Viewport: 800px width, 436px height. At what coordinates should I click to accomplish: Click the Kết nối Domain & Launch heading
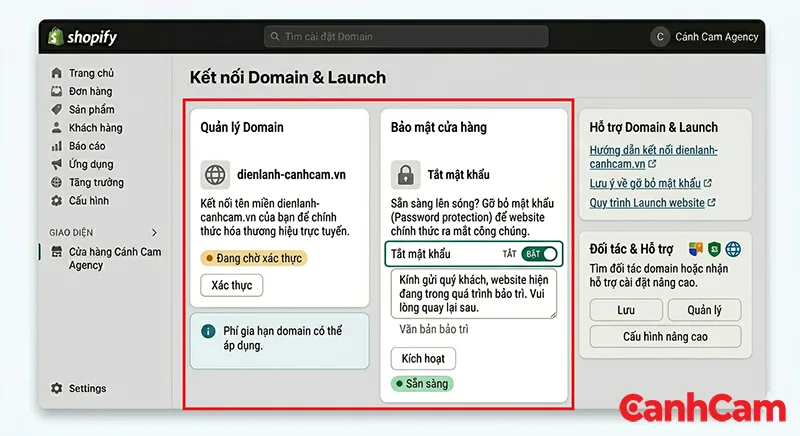pos(288,78)
